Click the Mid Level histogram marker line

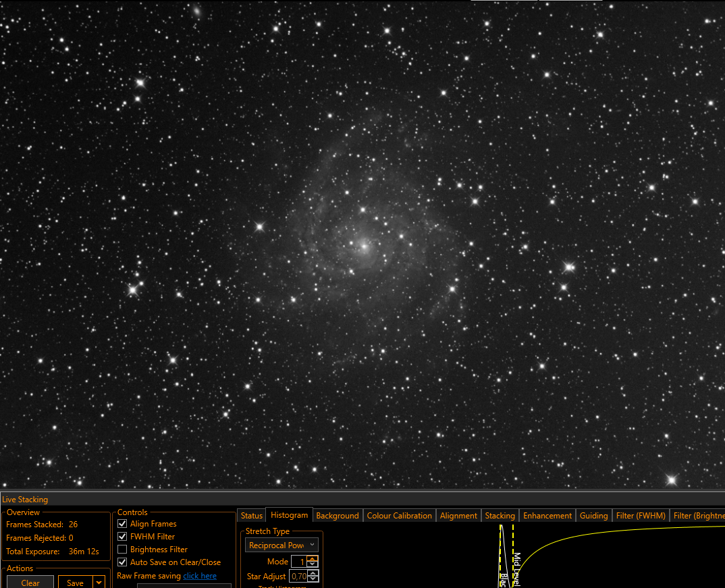[513, 555]
